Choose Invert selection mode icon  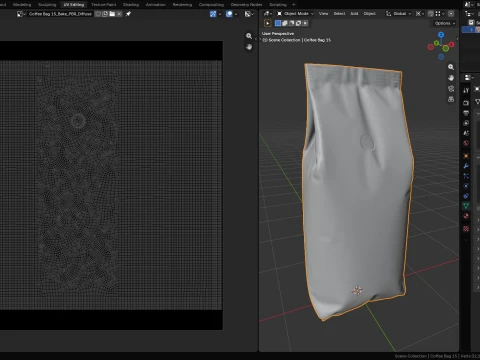click(x=298, y=23)
